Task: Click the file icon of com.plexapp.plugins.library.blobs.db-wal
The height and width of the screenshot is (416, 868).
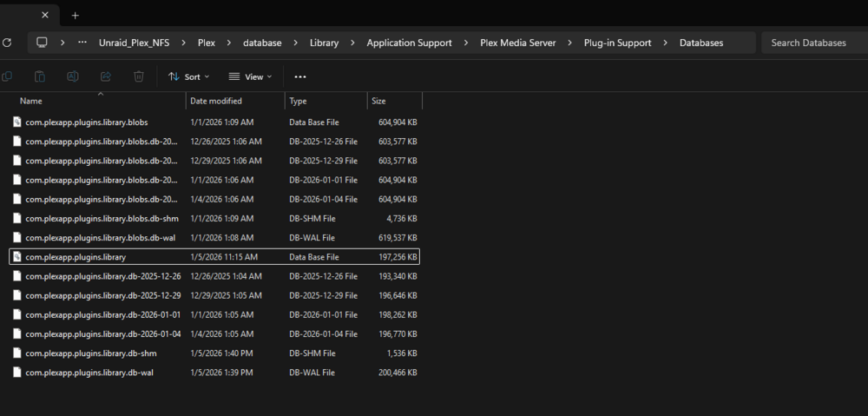Action: click(17, 238)
